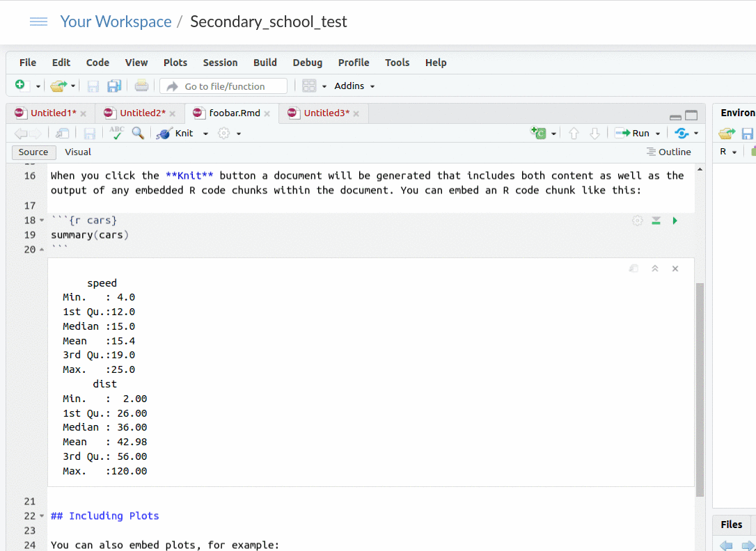
Task: Open the New File dropdown arrow
Action: [38, 87]
